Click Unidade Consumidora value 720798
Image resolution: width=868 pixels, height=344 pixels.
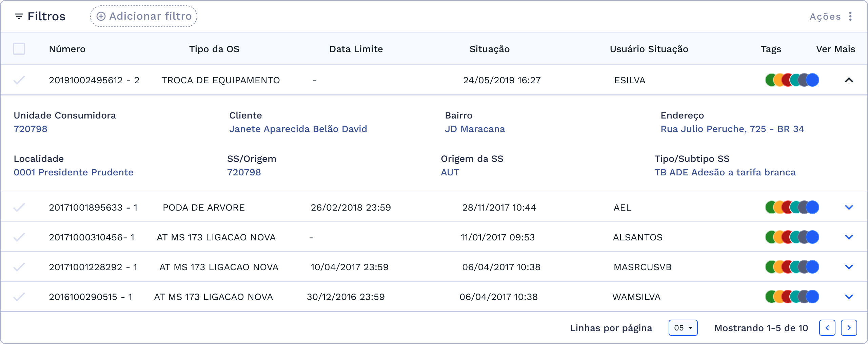pyautogui.click(x=31, y=129)
